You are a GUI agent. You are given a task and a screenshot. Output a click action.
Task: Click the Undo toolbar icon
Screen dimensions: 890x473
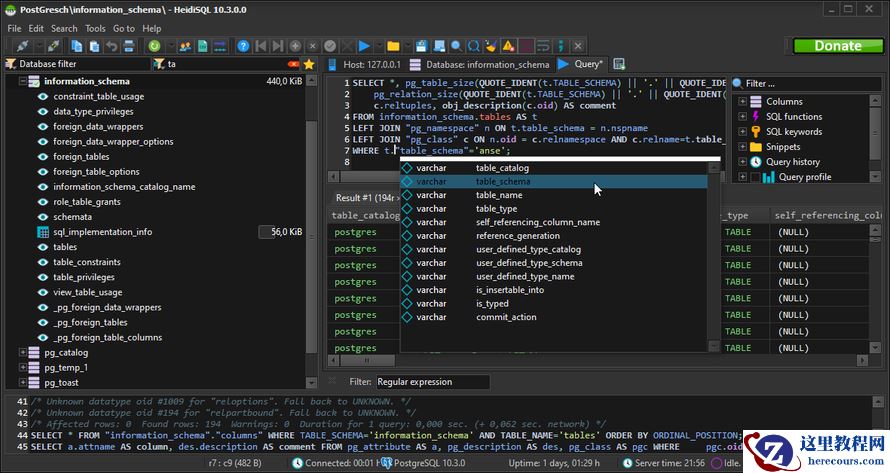pos(113,46)
